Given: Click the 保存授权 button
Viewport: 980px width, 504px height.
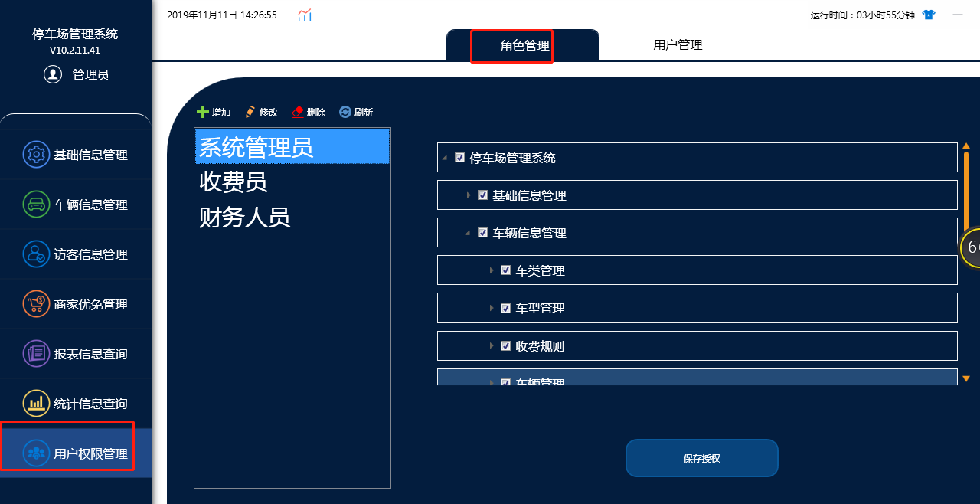Looking at the screenshot, I should pos(702,458).
